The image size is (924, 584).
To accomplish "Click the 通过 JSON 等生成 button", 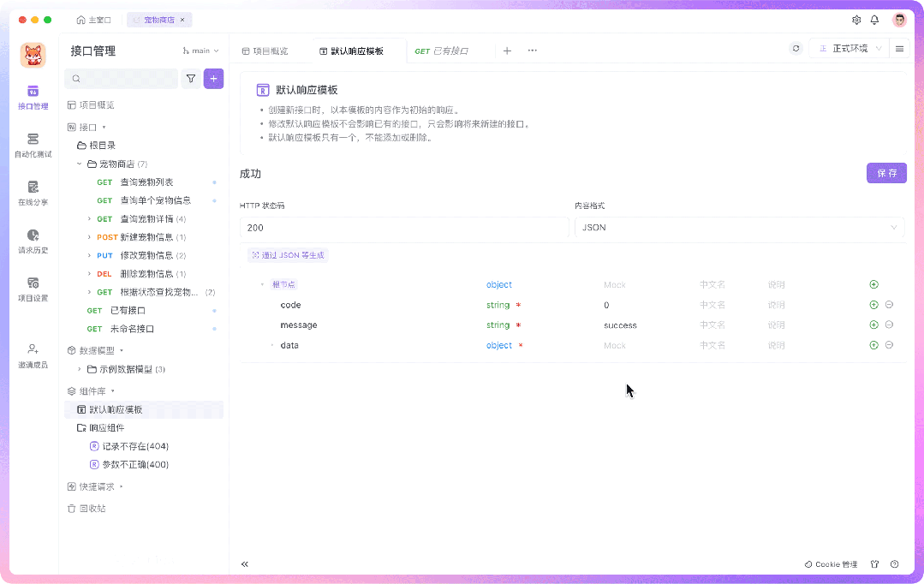I will [288, 254].
